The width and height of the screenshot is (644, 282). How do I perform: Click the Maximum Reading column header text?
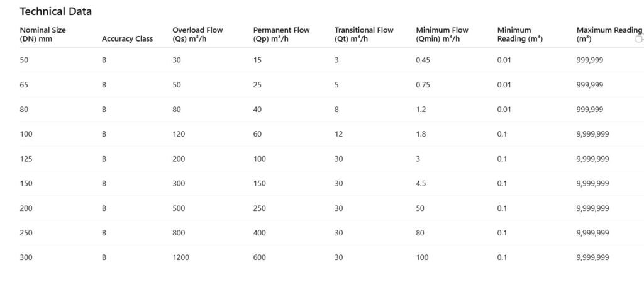[x=608, y=30]
